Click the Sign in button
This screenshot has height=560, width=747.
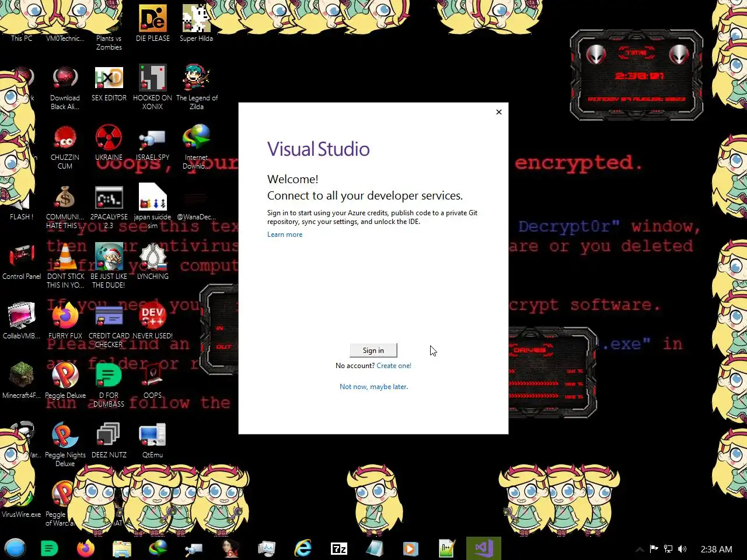[x=373, y=350]
